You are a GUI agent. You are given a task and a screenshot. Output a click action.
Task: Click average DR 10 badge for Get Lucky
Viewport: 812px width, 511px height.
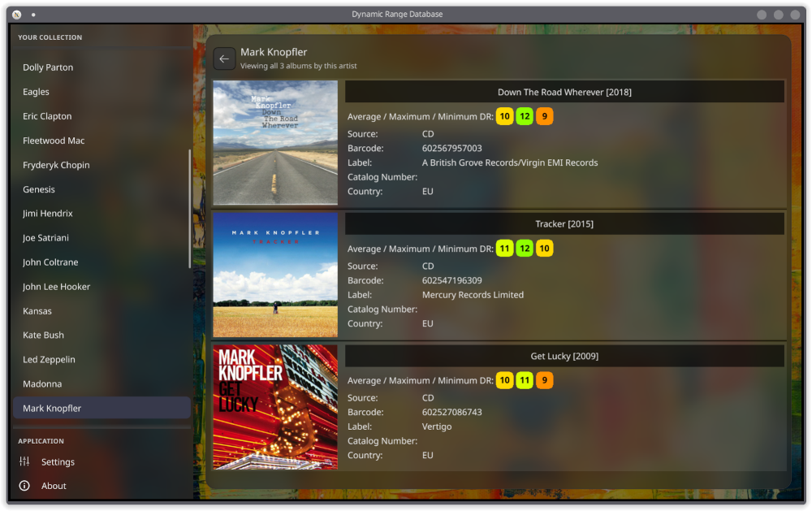pos(504,380)
